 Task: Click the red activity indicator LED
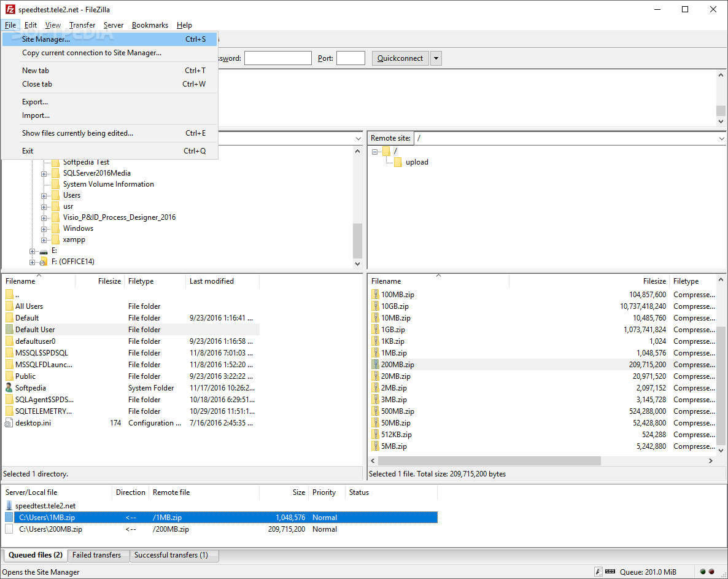(711, 572)
